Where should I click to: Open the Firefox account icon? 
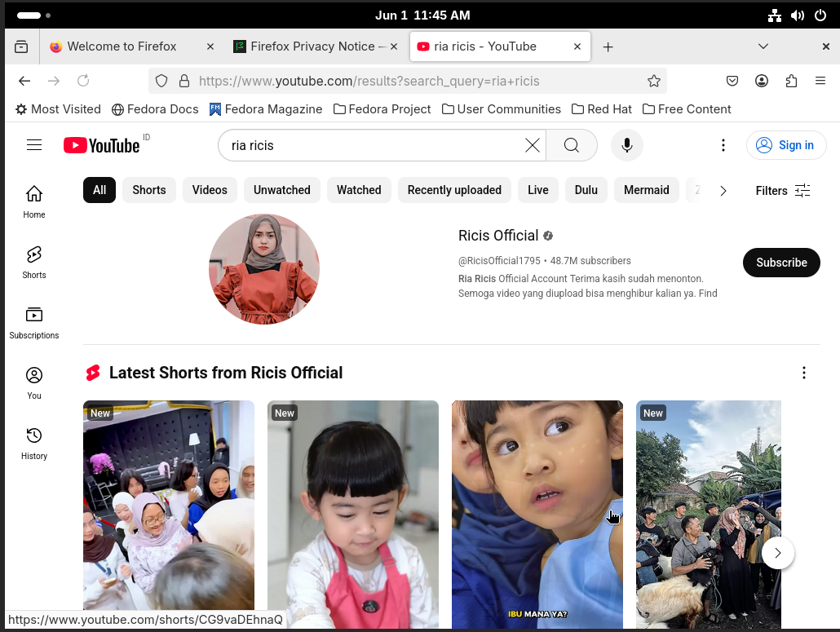point(761,81)
